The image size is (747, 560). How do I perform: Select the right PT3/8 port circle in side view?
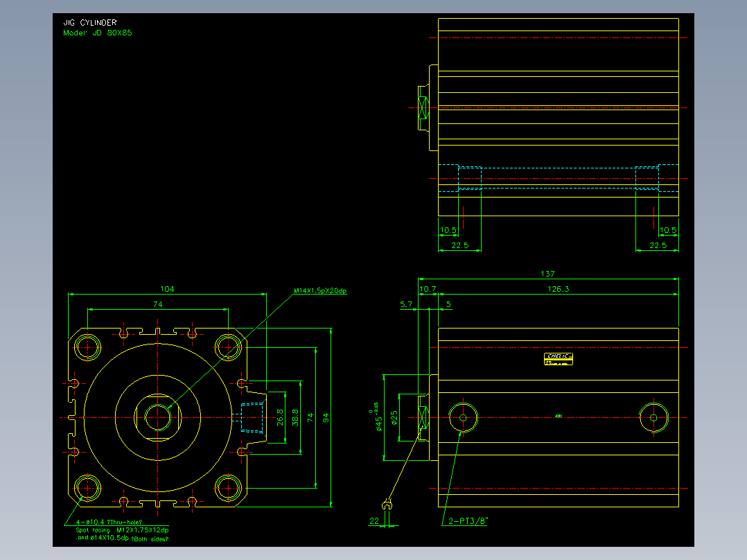click(x=653, y=417)
